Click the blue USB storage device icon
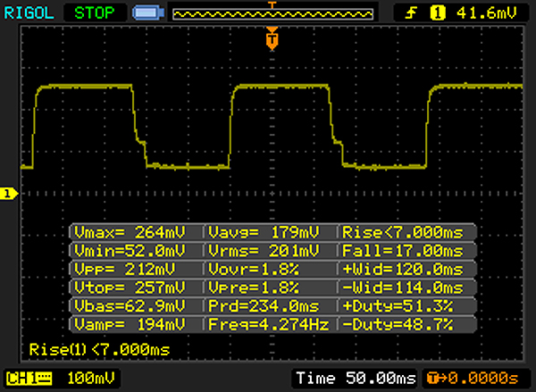 pyautogui.click(x=148, y=13)
